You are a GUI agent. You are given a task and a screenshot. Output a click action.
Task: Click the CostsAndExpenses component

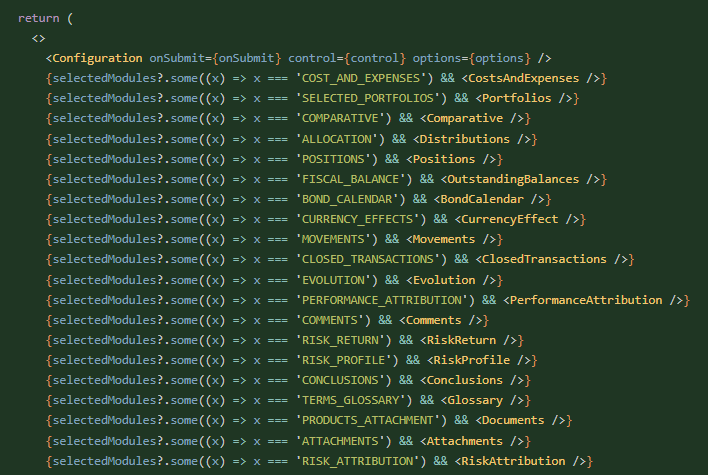523,79
